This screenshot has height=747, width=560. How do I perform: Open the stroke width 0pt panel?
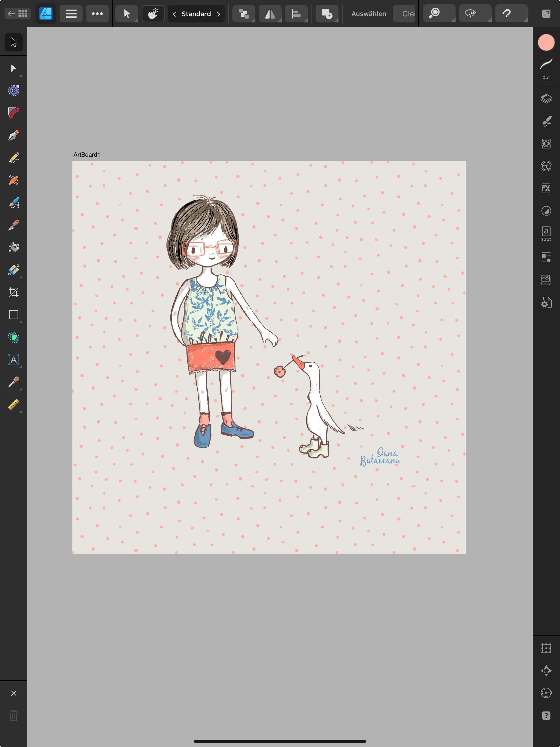tap(546, 69)
